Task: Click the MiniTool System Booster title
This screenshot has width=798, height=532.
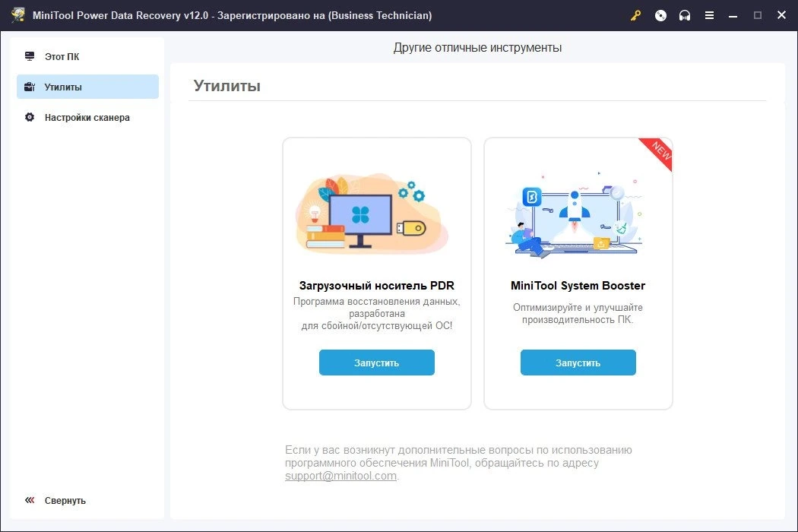Action: click(578, 286)
